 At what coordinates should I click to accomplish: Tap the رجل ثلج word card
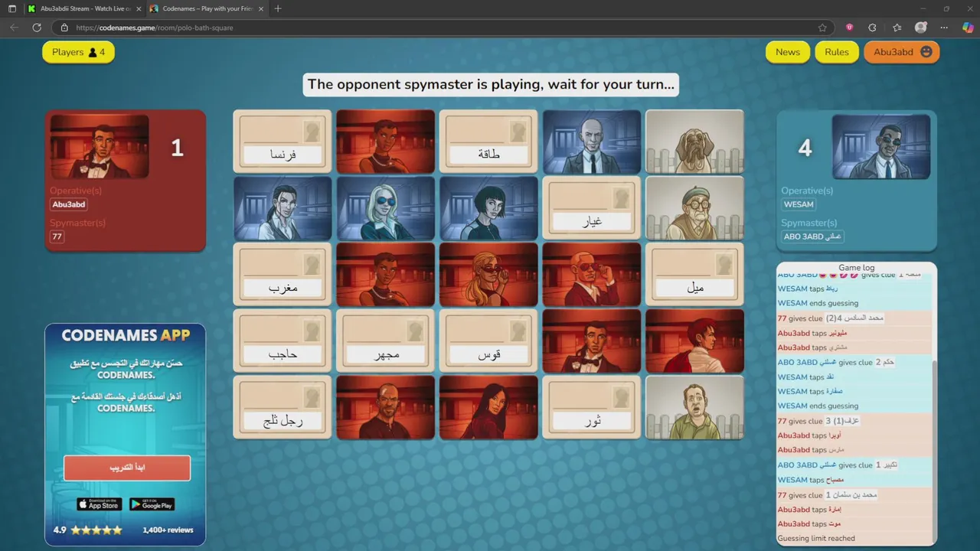pyautogui.click(x=283, y=407)
